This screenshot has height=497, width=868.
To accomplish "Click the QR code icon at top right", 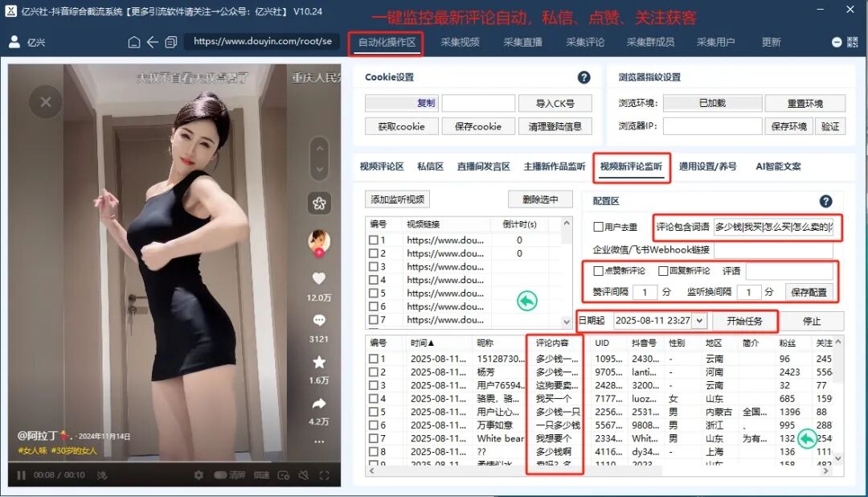I will click(853, 42).
